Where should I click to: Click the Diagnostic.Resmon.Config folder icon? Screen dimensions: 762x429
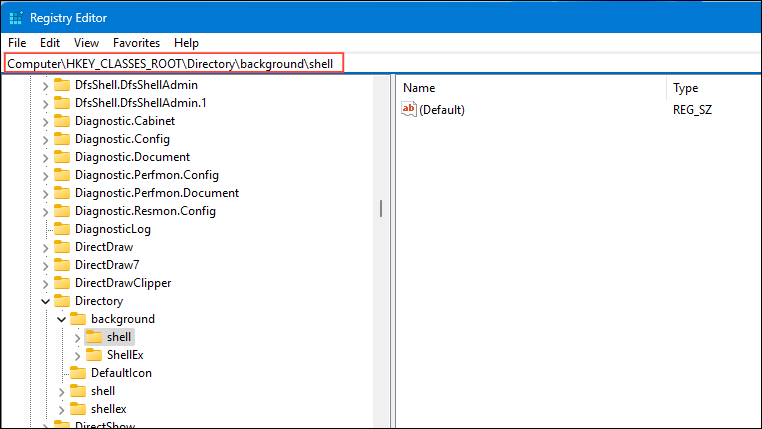pos(62,210)
